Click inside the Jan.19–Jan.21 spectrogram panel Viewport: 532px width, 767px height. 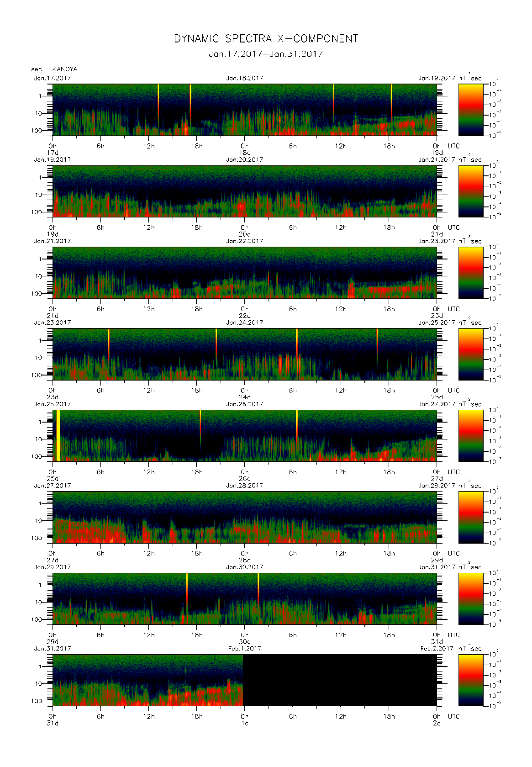pos(245,191)
